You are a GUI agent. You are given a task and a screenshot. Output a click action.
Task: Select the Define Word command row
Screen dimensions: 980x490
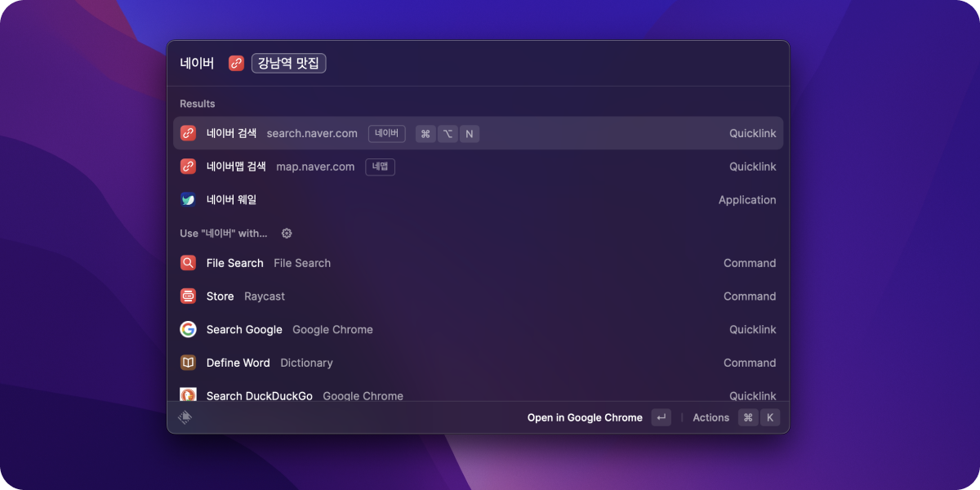[478, 363]
